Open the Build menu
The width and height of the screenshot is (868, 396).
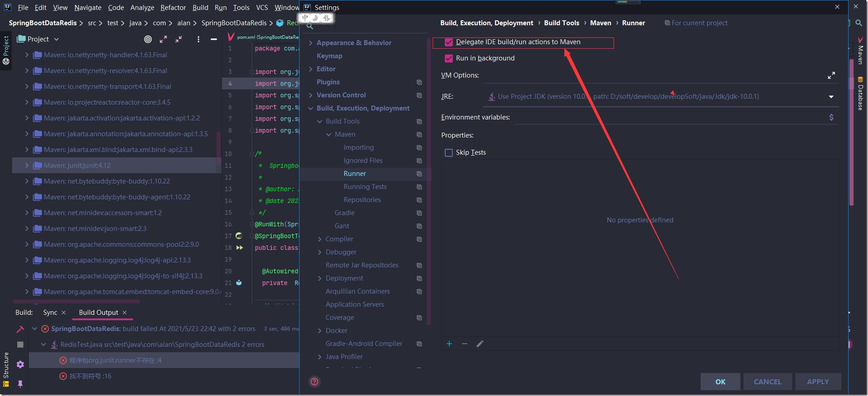tap(200, 7)
